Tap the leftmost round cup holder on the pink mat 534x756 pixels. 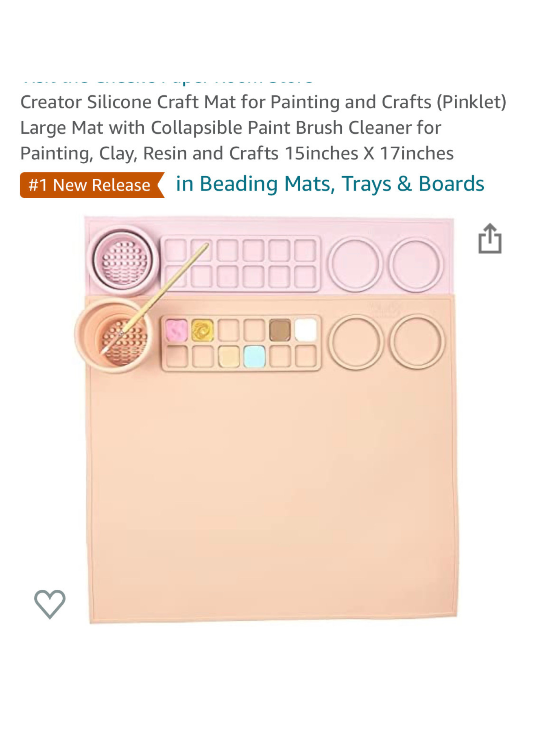coord(355,264)
